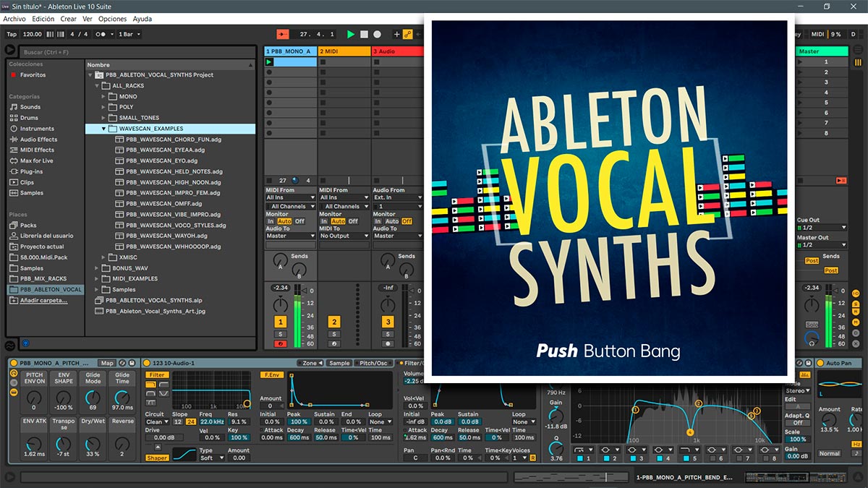Screen dimensions: 868x488
Task: Open the Edición menu
Action: (x=43, y=19)
